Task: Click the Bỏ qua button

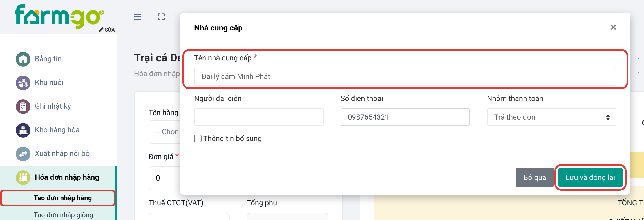Action: pyautogui.click(x=535, y=177)
